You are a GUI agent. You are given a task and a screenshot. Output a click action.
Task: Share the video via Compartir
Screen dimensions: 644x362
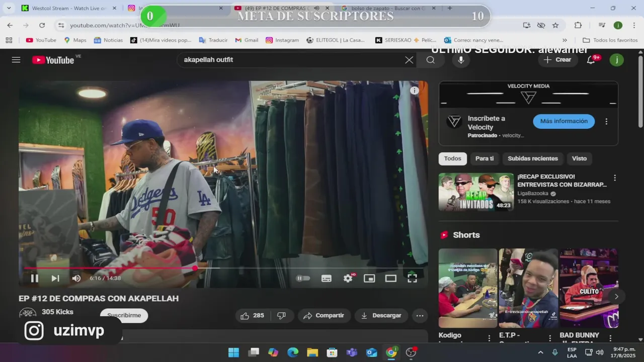(x=324, y=316)
